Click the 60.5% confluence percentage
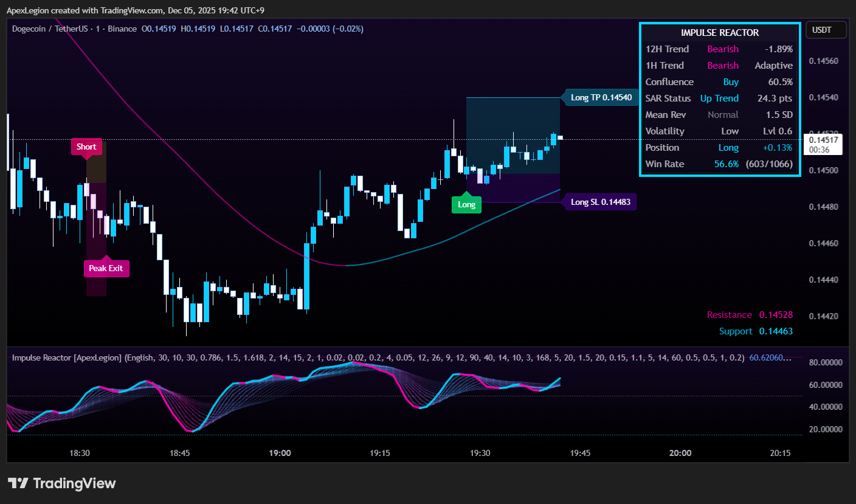The image size is (856, 504). pos(781,82)
